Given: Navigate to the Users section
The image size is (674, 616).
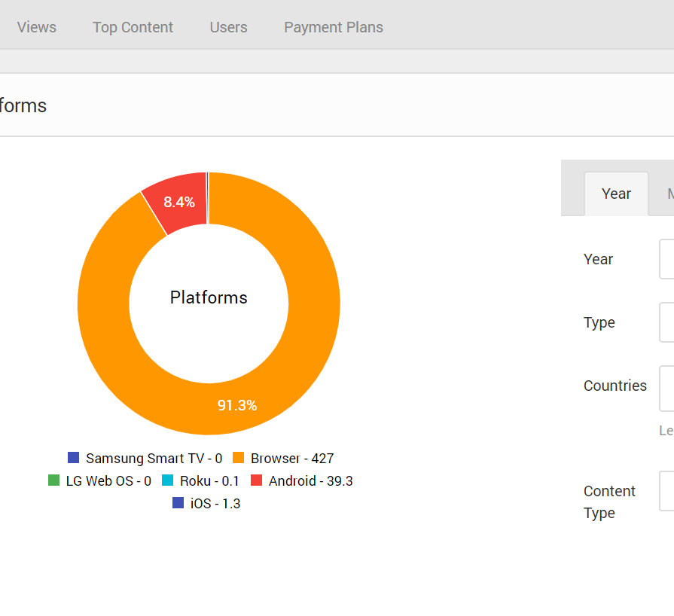Looking at the screenshot, I should (x=228, y=27).
